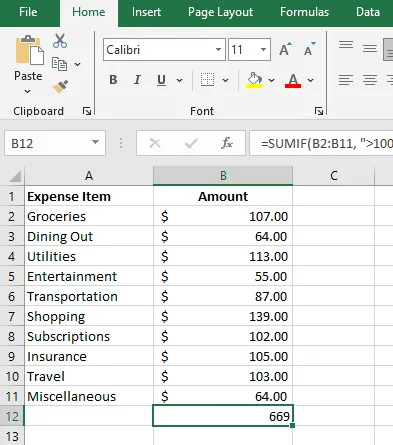Click the Select All corner triangle
This screenshot has width=393, height=445.
pyautogui.click(x=15, y=176)
